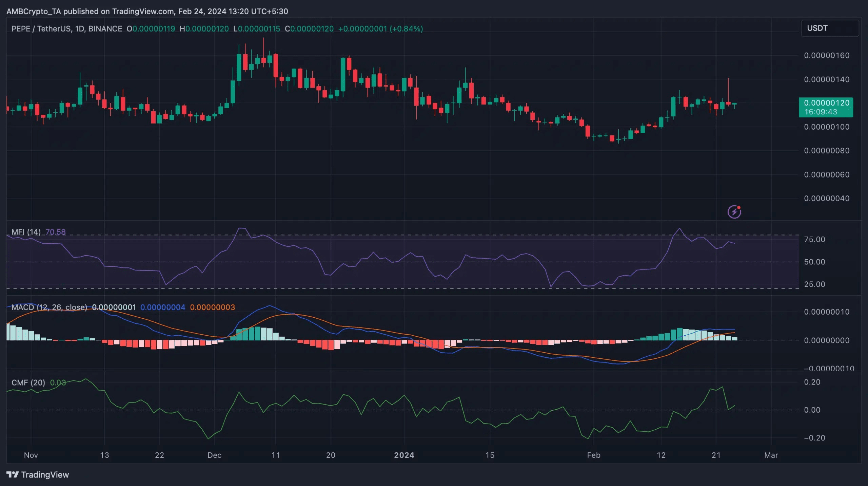Click the CMF value 0.03
The image size is (868, 486).
(58, 383)
